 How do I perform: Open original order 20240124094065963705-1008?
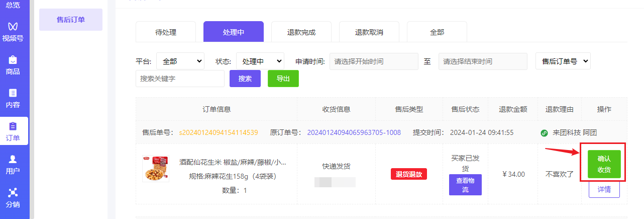(354, 132)
